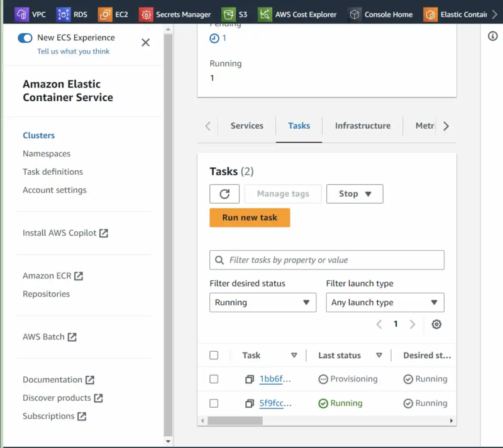Image resolution: width=503 pixels, height=448 pixels.
Task: Tick the select-all tasks checkbox
Action: click(214, 356)
